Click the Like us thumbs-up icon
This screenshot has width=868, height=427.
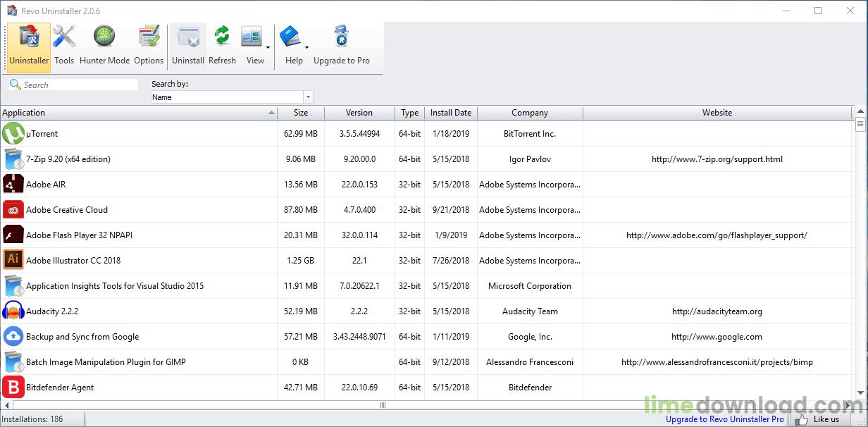pos(801,419)
